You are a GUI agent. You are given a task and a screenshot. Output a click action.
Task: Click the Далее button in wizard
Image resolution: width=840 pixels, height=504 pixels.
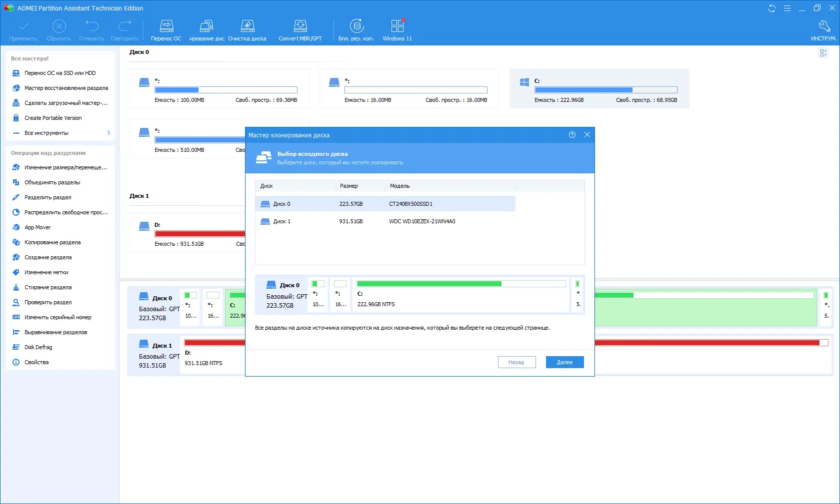(564, 362)
